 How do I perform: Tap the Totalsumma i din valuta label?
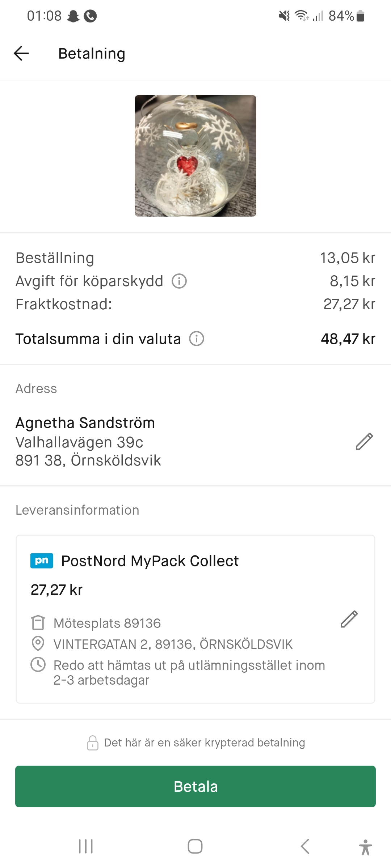click(98, 339)
